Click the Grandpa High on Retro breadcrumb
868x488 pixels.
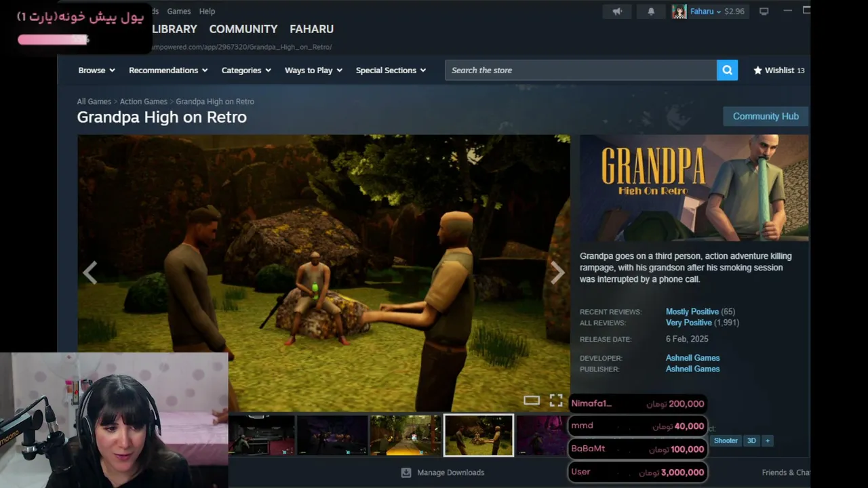215,102
